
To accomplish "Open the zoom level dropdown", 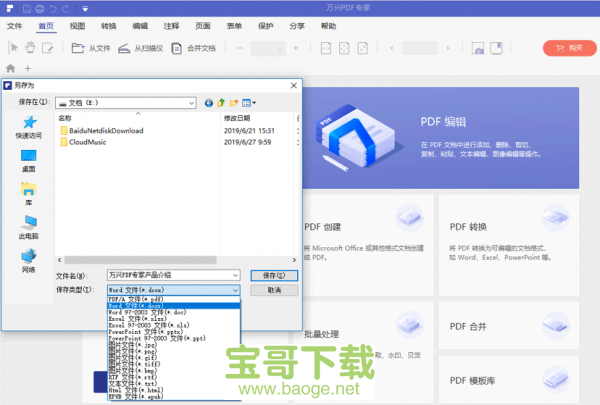I will 268,49.
